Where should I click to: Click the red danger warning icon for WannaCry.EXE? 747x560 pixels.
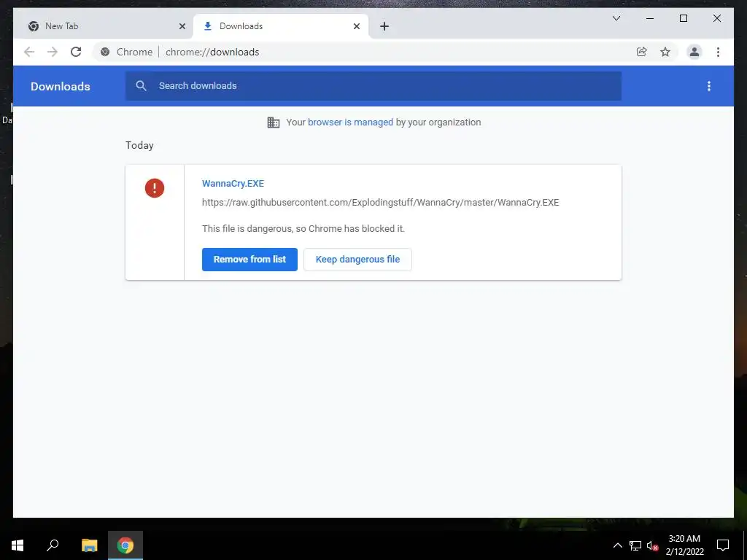[155, 188]
